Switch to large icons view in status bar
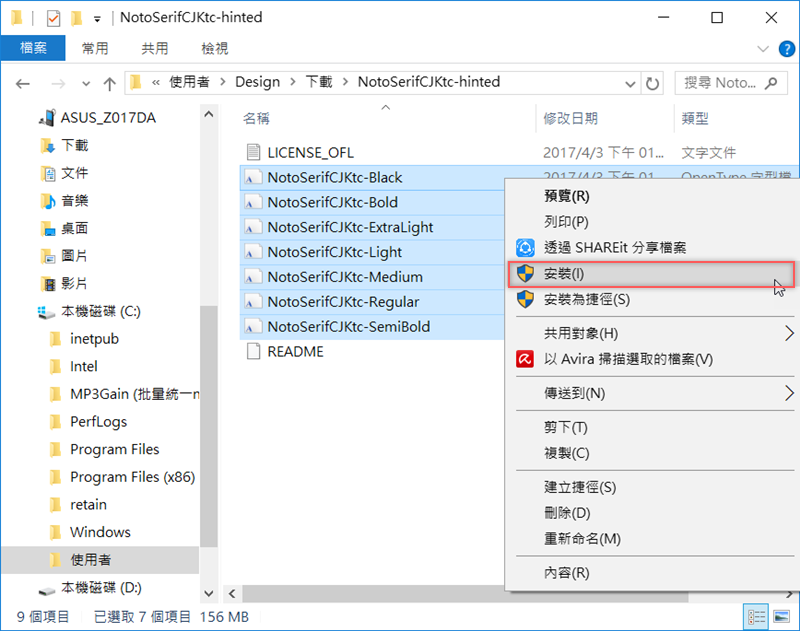800x631 pixels. [x=782, y=617]
